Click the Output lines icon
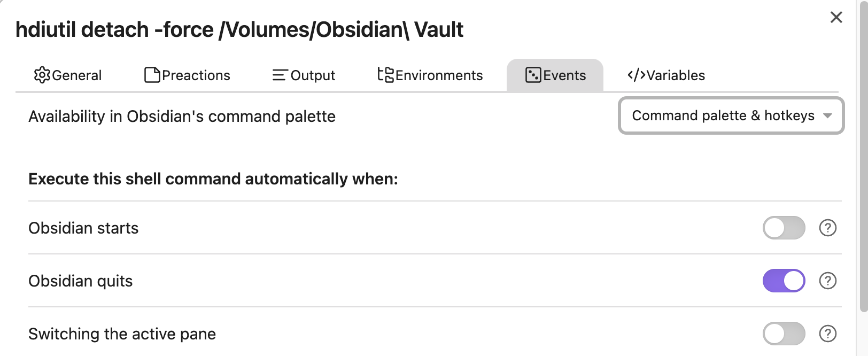This screenshot has height=356, width=868. click(280, 75)
